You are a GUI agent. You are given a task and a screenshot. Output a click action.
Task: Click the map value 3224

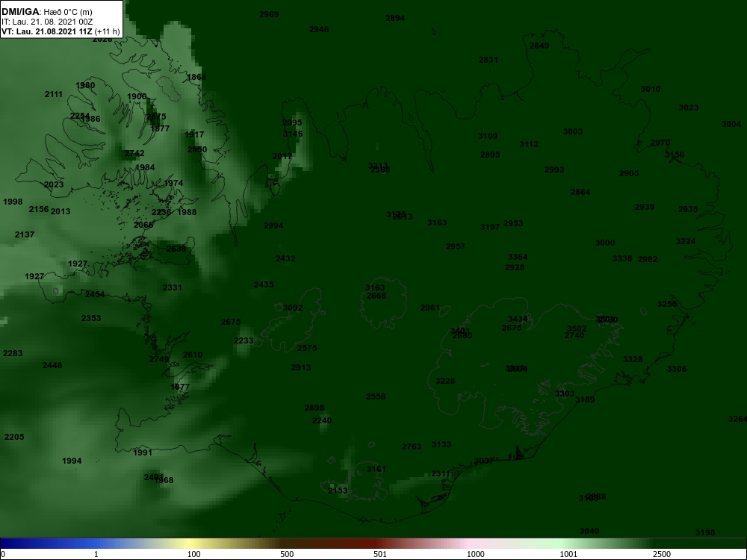pyautogui.click(x=686, y=241)
